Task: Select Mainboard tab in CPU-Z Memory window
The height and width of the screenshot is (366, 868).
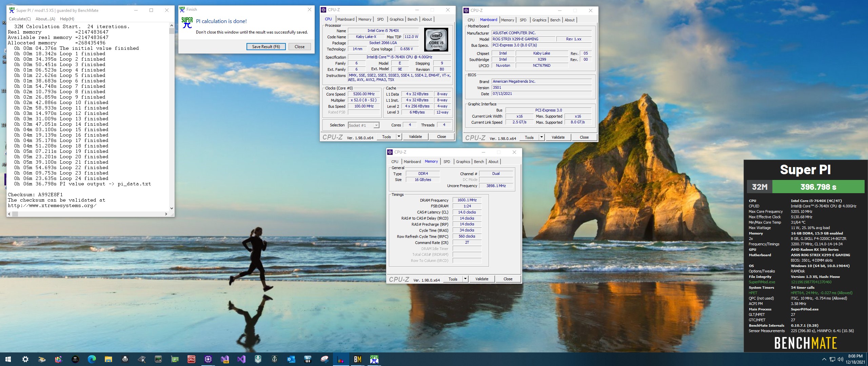Action: [x=412, y=162]
